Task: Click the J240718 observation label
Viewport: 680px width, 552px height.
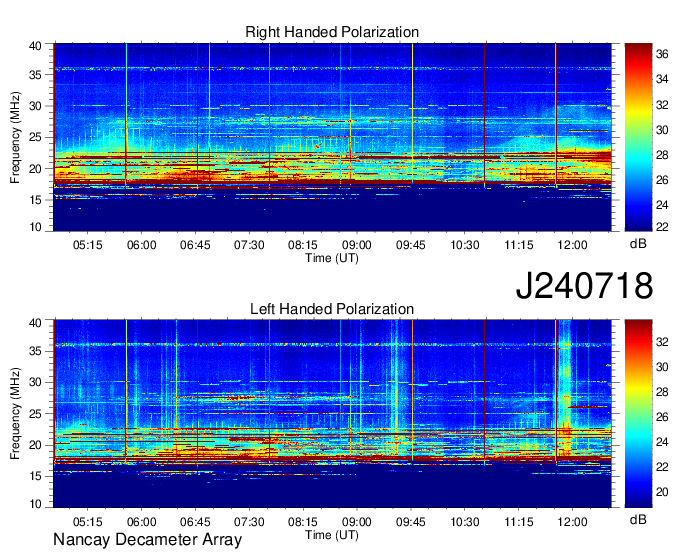Action: point(584,286)
